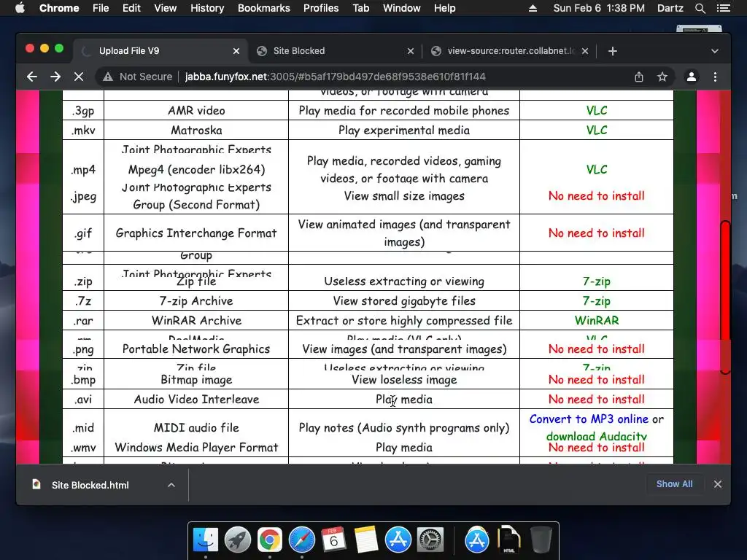
Task: Click the WinRAR download link
Action: 597,321
